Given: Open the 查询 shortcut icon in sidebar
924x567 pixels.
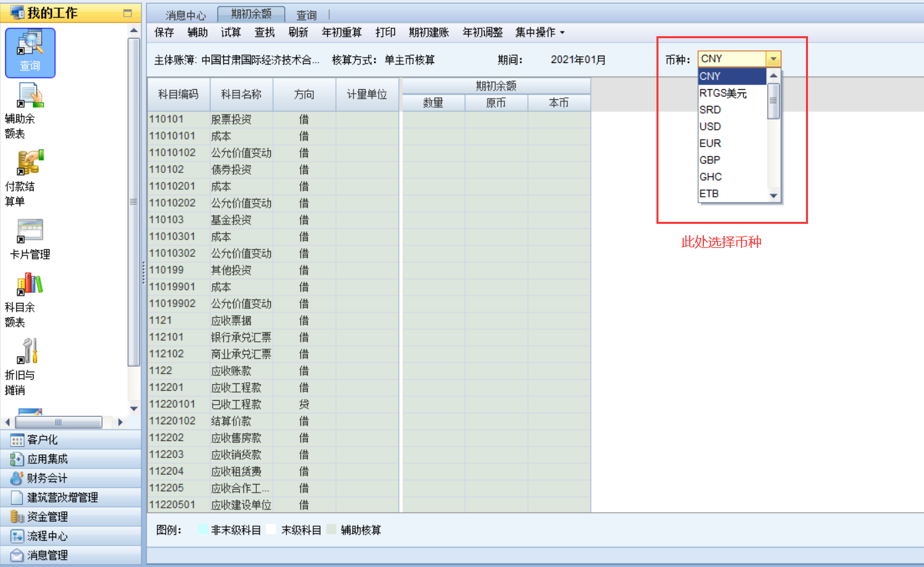Looking at the screenshot, I should (30, 53).
